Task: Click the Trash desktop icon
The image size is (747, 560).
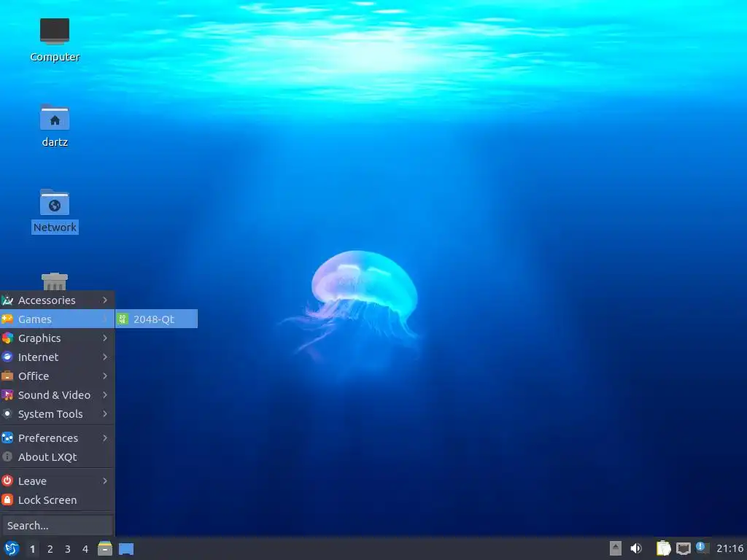Action: point(54,281)
